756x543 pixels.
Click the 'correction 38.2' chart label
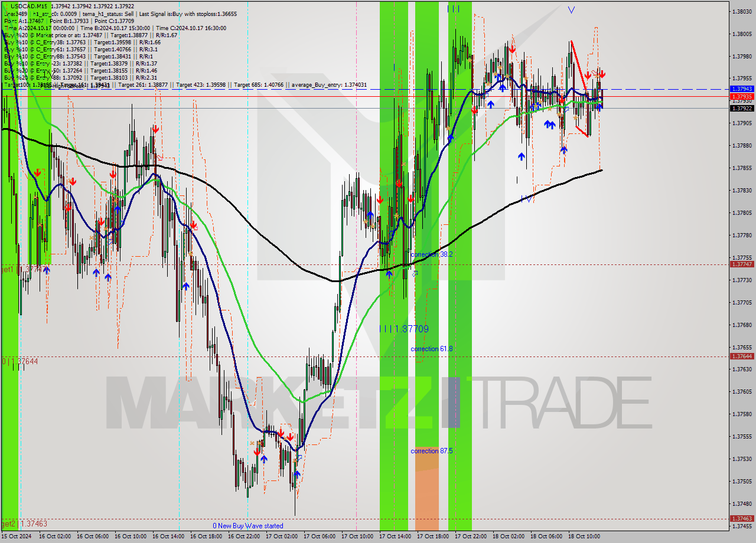tap(432, 254)
